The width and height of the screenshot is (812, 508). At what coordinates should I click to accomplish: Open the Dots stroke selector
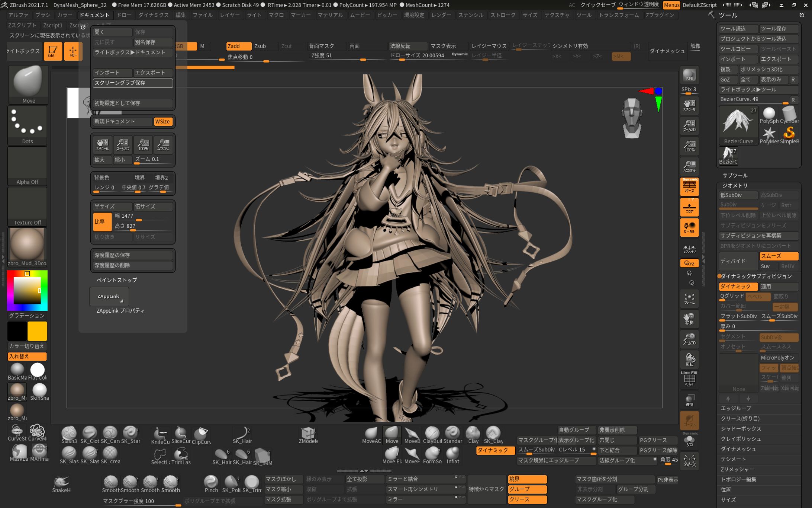(x=28, y=125)
